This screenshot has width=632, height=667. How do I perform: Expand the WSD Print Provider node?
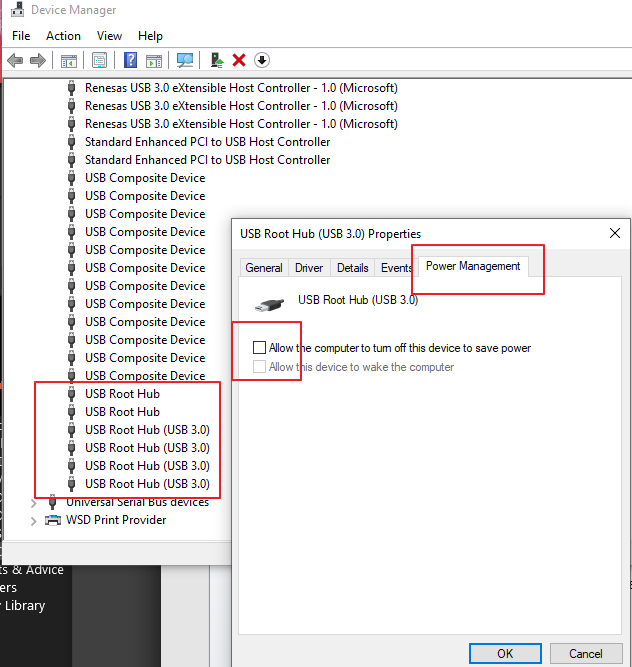[33, 520]
